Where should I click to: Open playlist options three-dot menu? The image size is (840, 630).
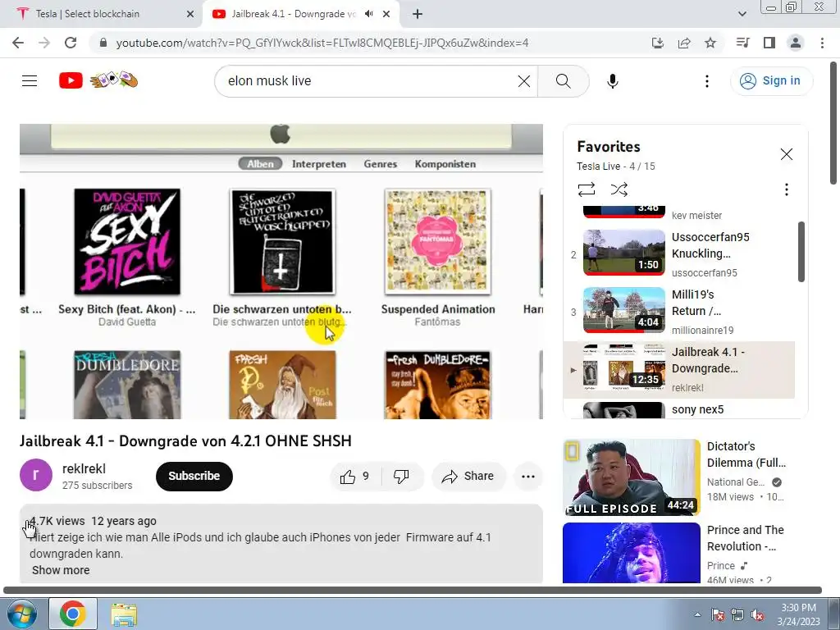point(786,189)
